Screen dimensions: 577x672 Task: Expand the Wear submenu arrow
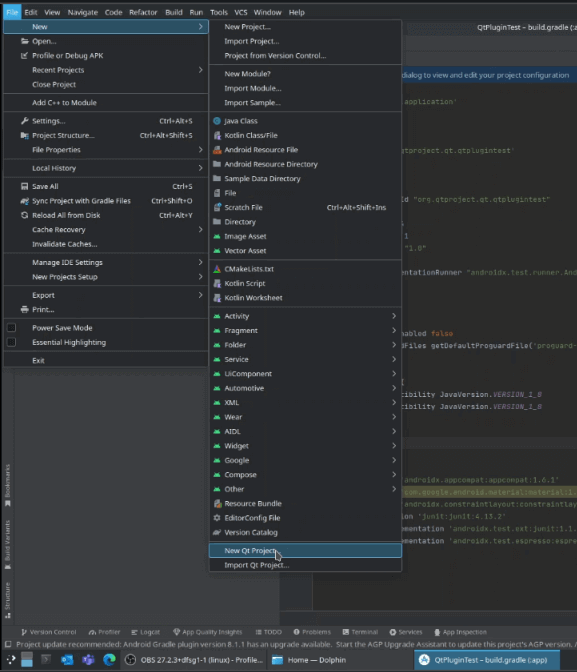pos(394,417)
